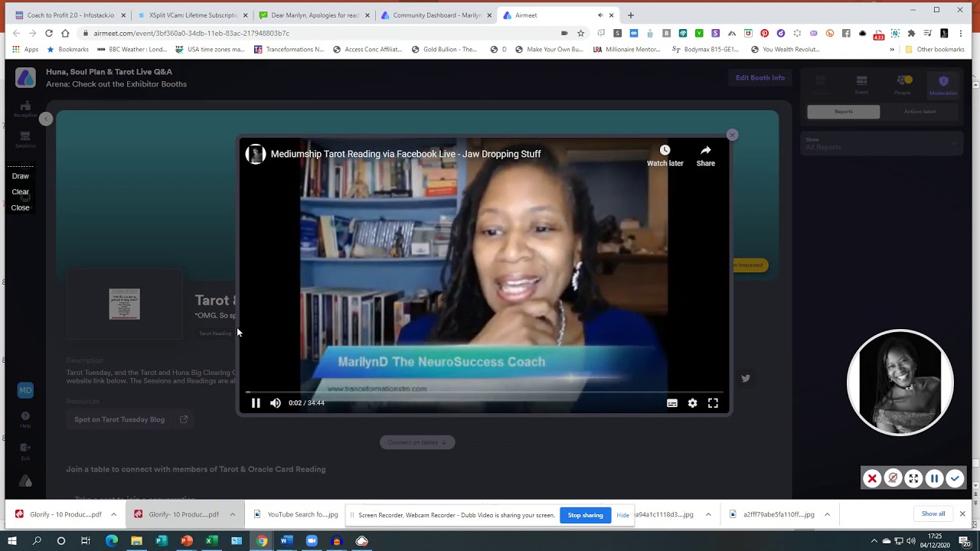The width and height of the screenshot is (980, 551).
Task: Click Stop sharing button
Action: (x=585, y=515)
